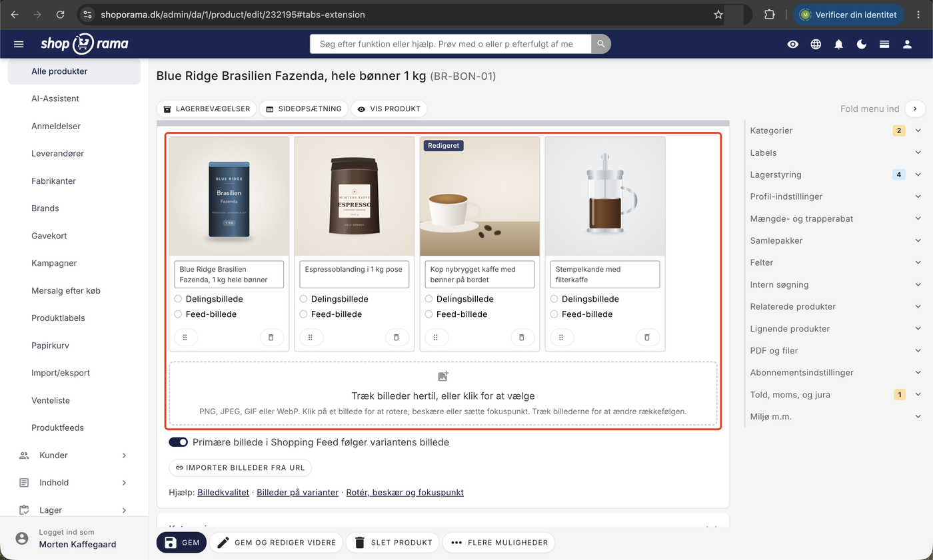Collapse menu with Fold menu ind arrow
The height and width of the screenshot is (560, 933).
click(x=915, y=109)
